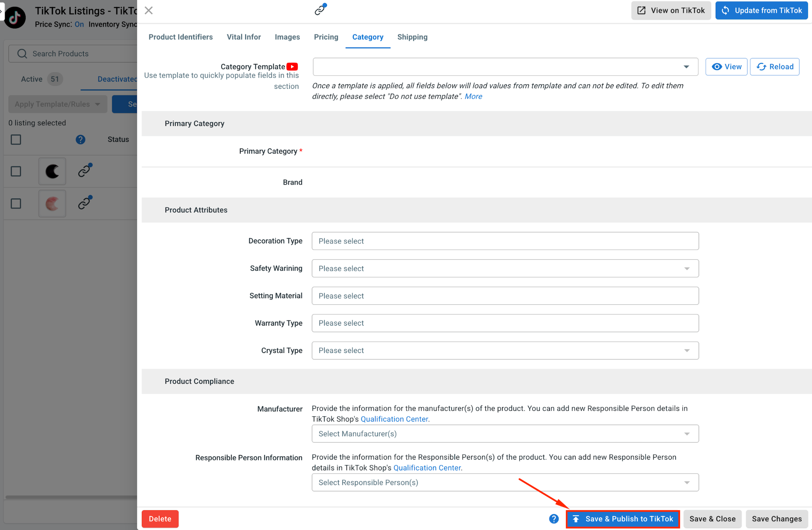The width and height of the screenshot is (812, 530).
Task: Expand the Safety Warning dropdown
Action: click(505, 269)
